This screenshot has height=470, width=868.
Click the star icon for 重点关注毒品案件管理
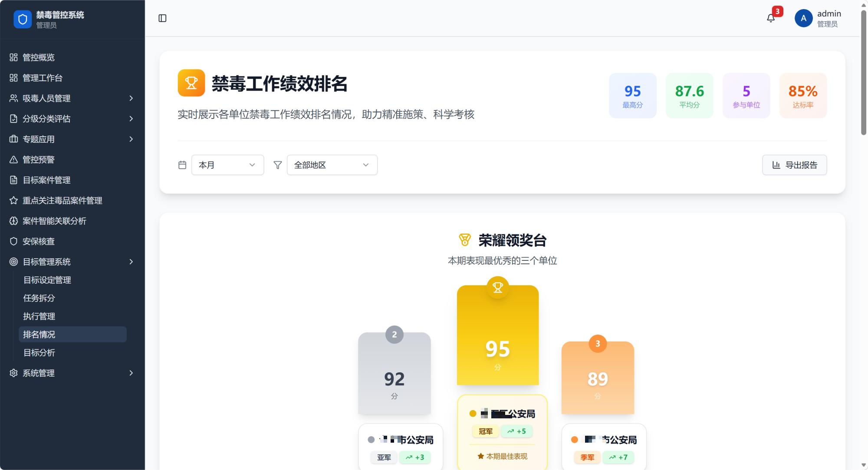(x=14, y=200)
